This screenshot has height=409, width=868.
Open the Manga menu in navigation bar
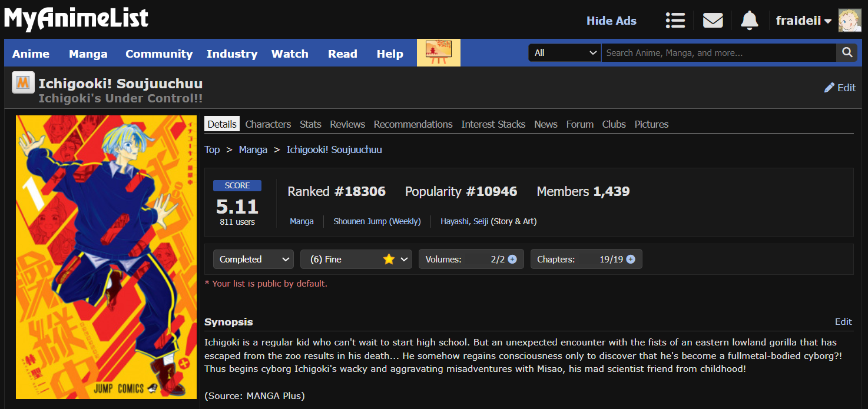(x=88, y=54)
